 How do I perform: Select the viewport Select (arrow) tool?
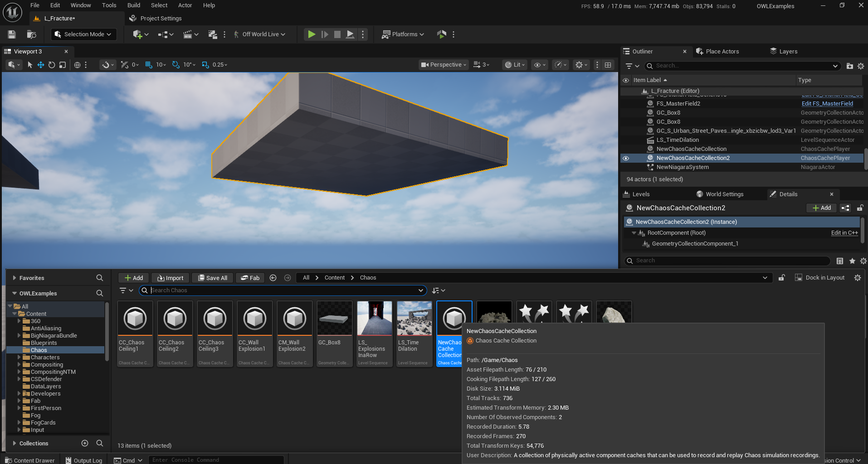coord(30,65)
